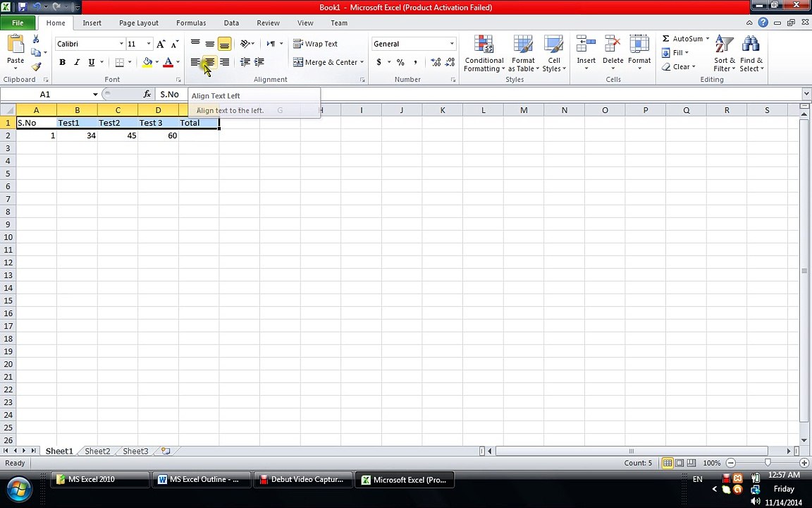Open Excel Help question mark

pos(763,23)
